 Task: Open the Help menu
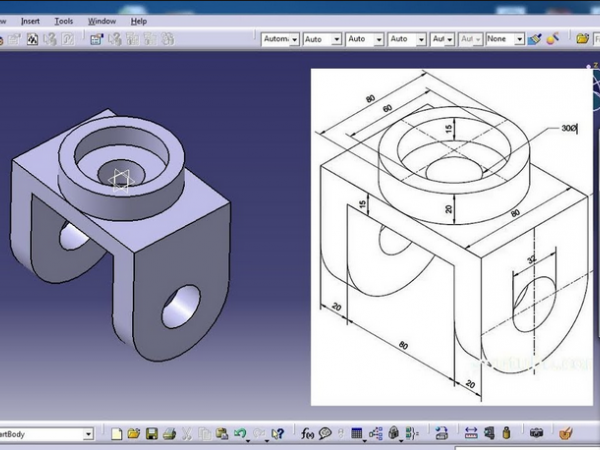pos(139,21)
